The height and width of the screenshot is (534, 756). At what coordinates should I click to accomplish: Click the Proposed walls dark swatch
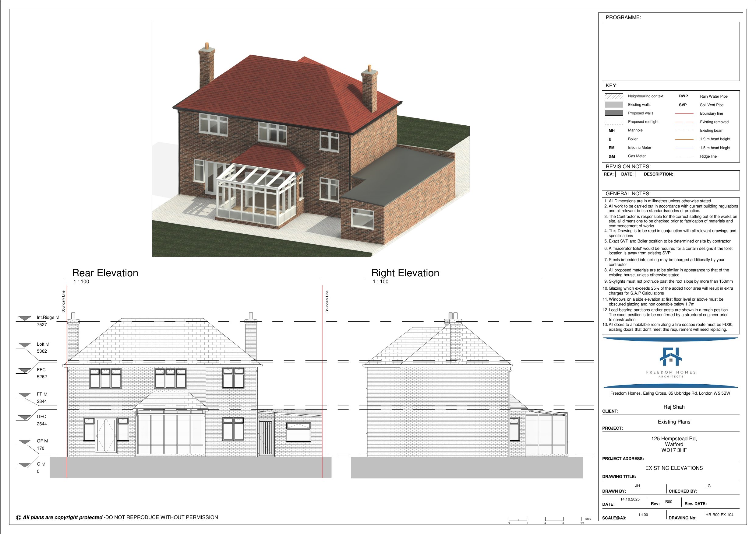click(x=614, y=113)
